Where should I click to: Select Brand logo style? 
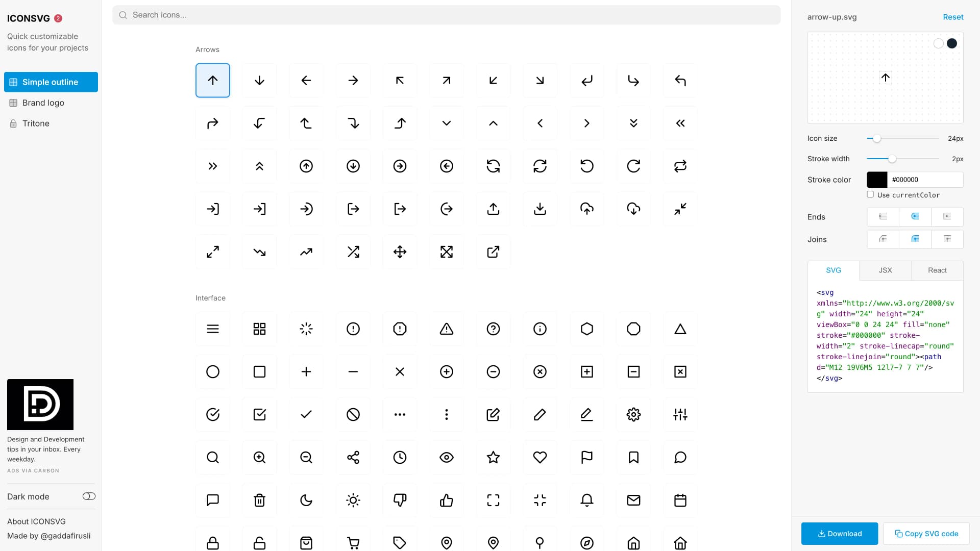(43, 102)
